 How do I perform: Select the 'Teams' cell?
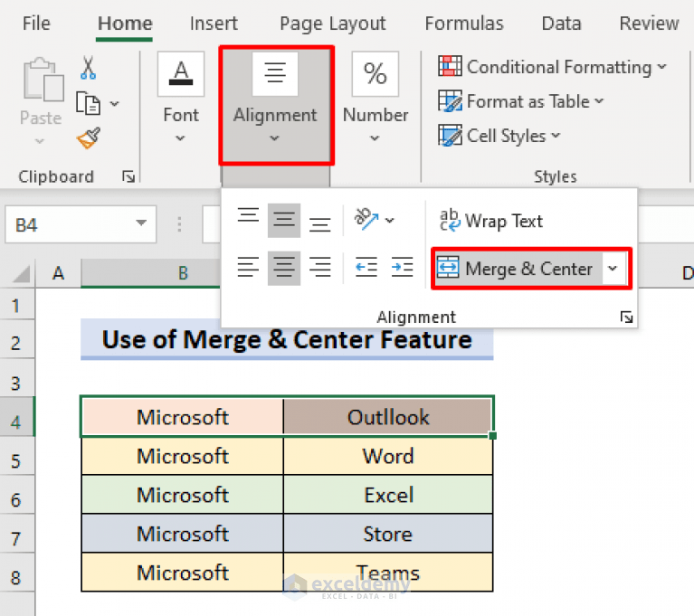coord(388,573)
